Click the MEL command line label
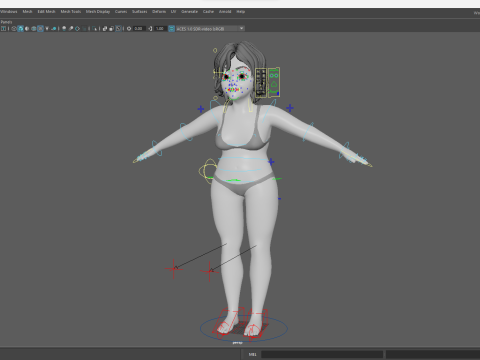 pyautogui.click(x=252, y=354)
